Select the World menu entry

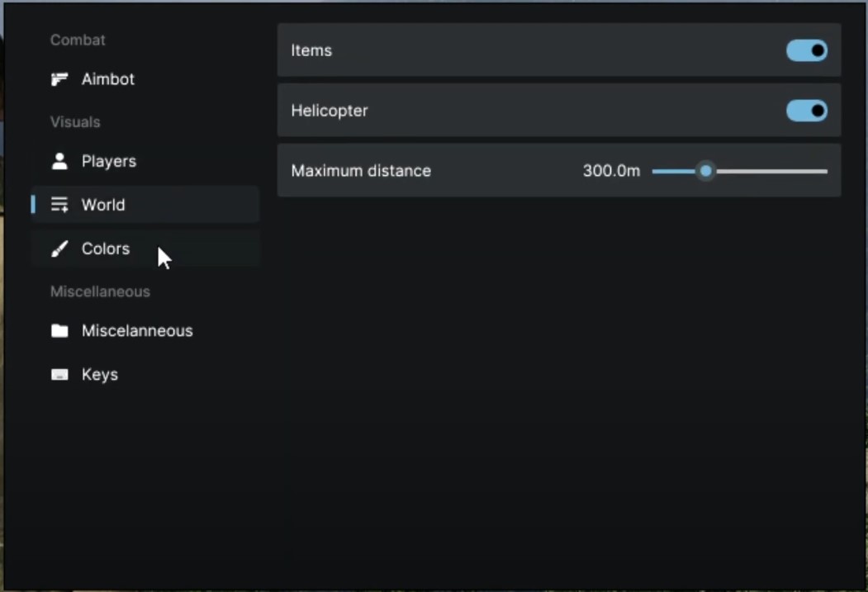[x=103, y=205]
